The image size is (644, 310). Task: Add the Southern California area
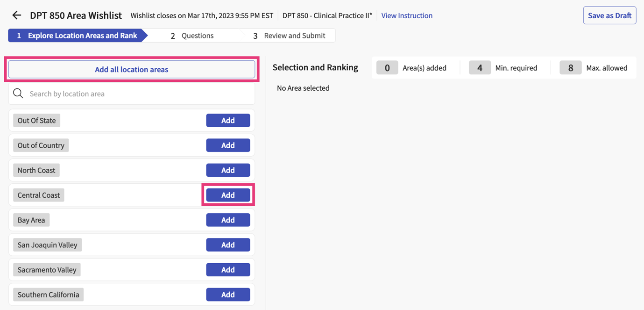click(228, 294)
